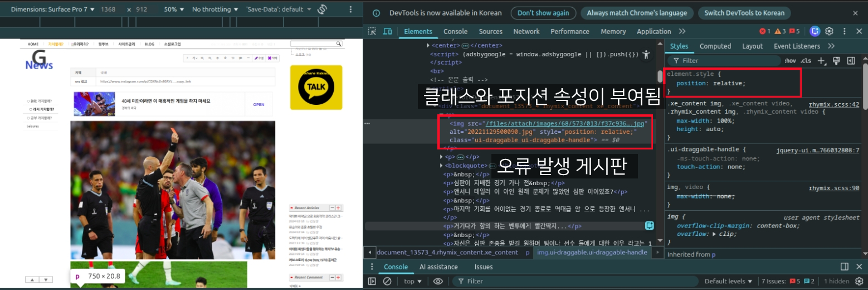Image resolution: width=868 pixels, height=290 pixels.
Task: Clear console with the circle-slash icon
Action: [387, 281]
